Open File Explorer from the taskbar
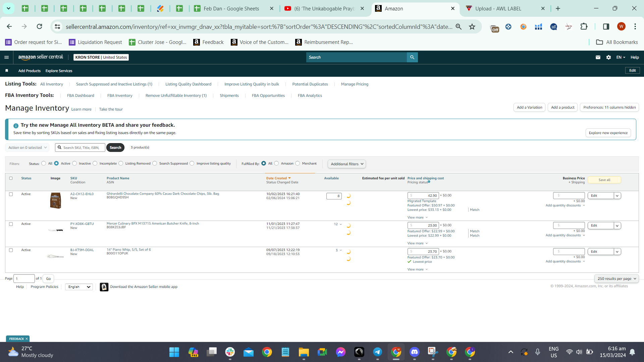 [304, 352]
